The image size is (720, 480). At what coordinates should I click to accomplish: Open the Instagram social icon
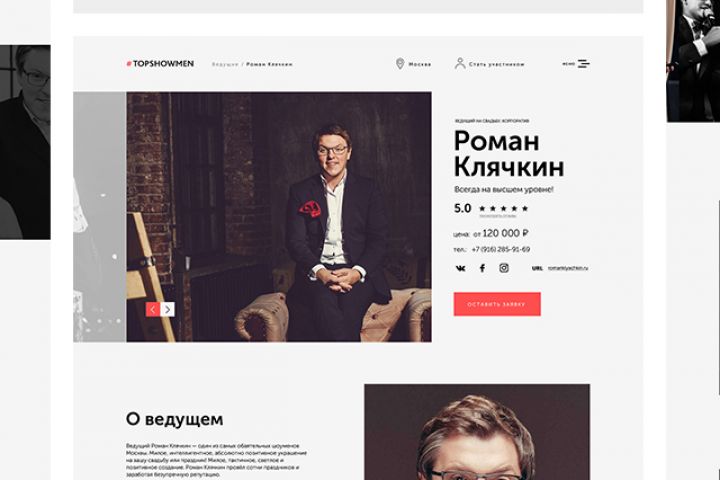[504, 268]
